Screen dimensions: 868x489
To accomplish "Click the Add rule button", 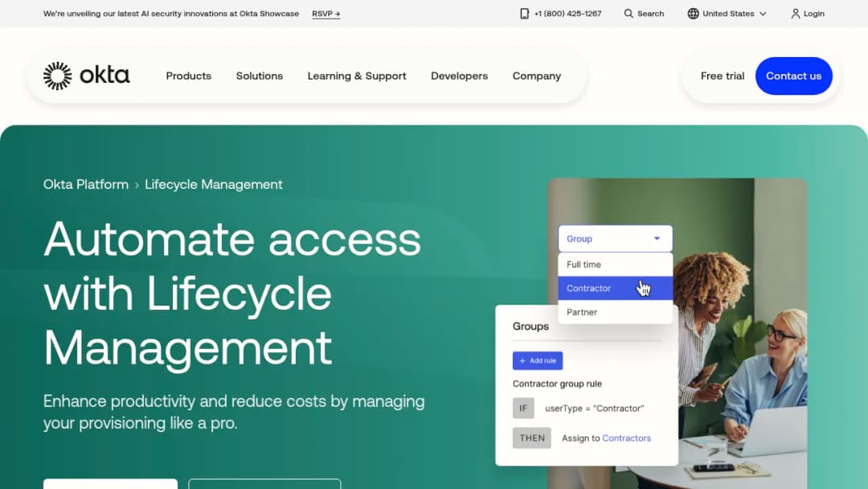I will pyautogui.click(x=538, y=360).
